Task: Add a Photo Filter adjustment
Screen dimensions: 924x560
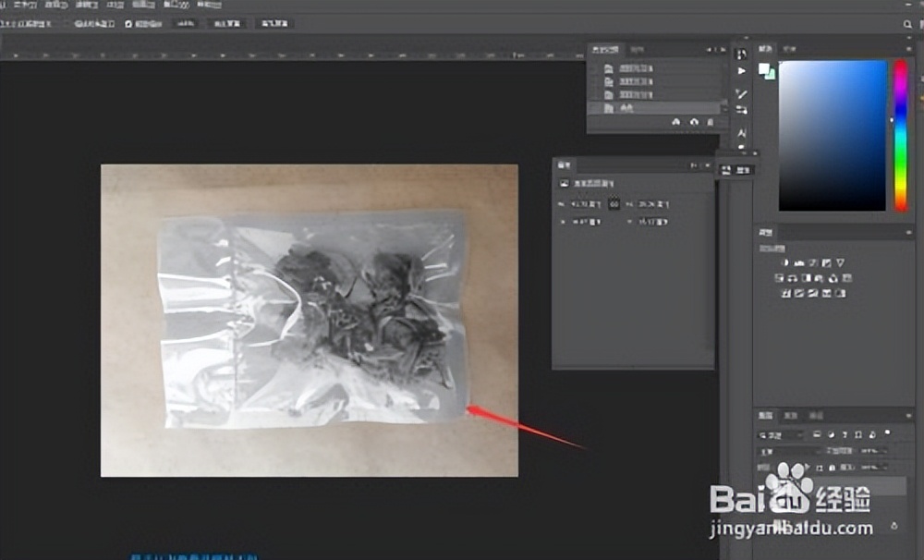Action: pyautogui.click(x=820, y=278)
